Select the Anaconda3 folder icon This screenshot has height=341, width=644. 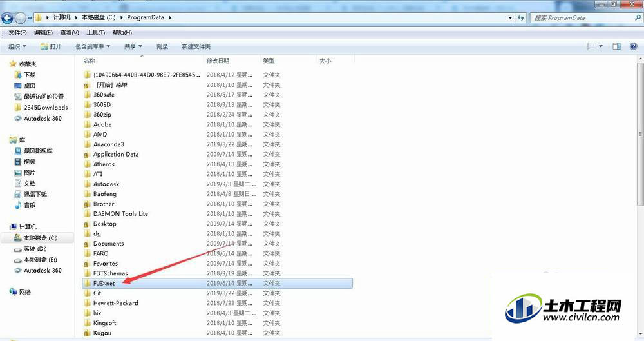tap(87, 144)
